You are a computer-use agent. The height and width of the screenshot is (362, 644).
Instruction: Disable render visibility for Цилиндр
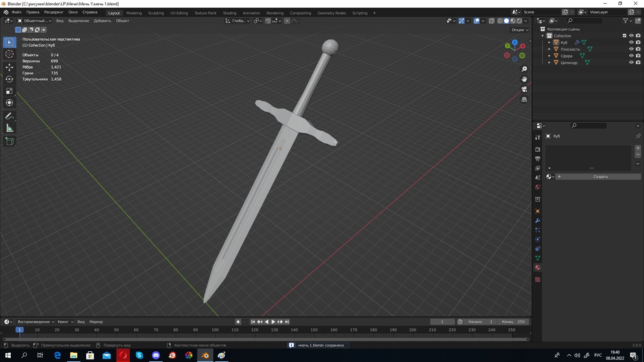(x=638, y=62)
